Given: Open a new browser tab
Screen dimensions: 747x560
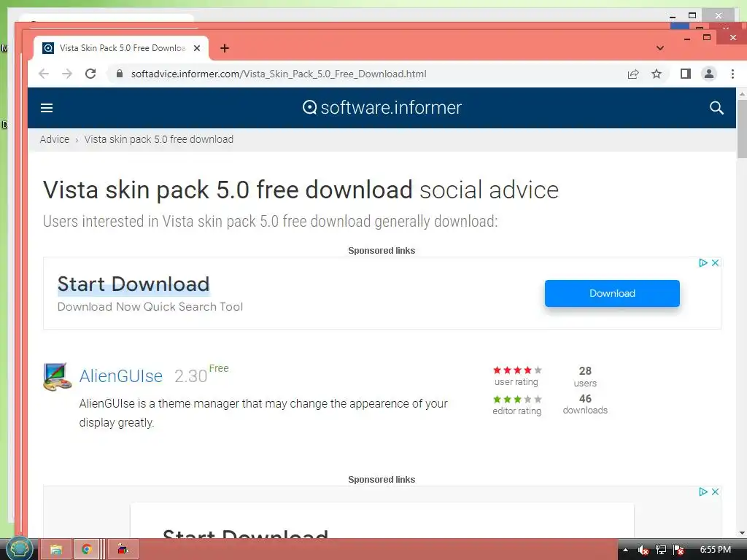Looking at the screenshot, I should tap(225, 48).
